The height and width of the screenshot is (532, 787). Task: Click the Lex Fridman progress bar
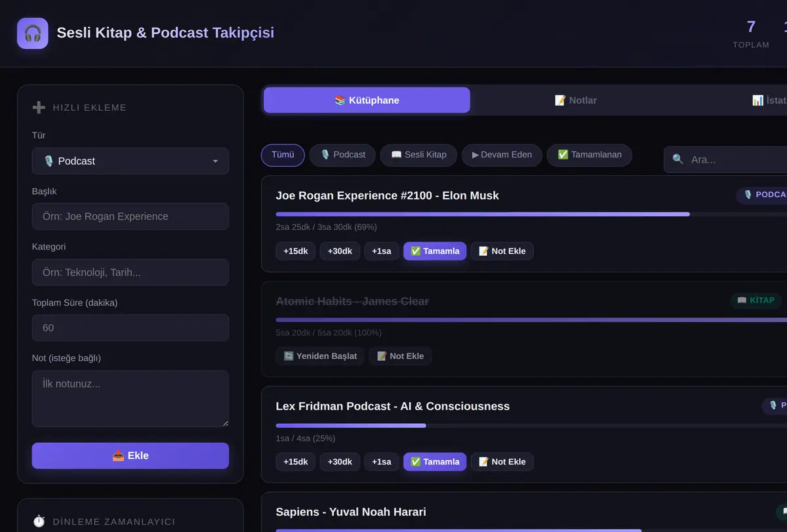(x=531, y=425)
